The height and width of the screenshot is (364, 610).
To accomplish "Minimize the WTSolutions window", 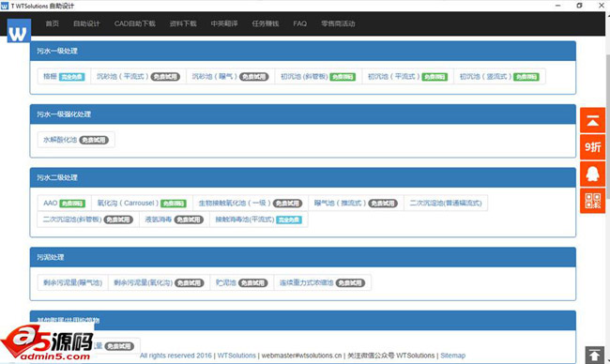I will (558, 6).
